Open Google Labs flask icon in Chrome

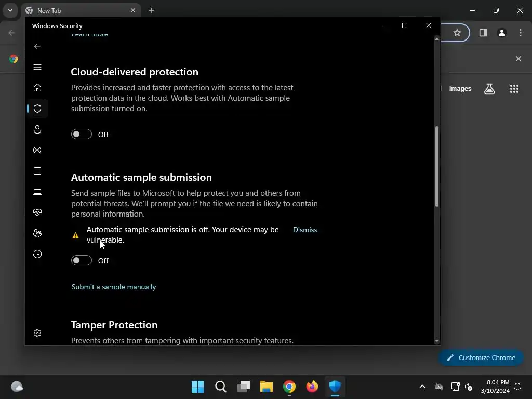pyautogui.click(x=489, y=89)
